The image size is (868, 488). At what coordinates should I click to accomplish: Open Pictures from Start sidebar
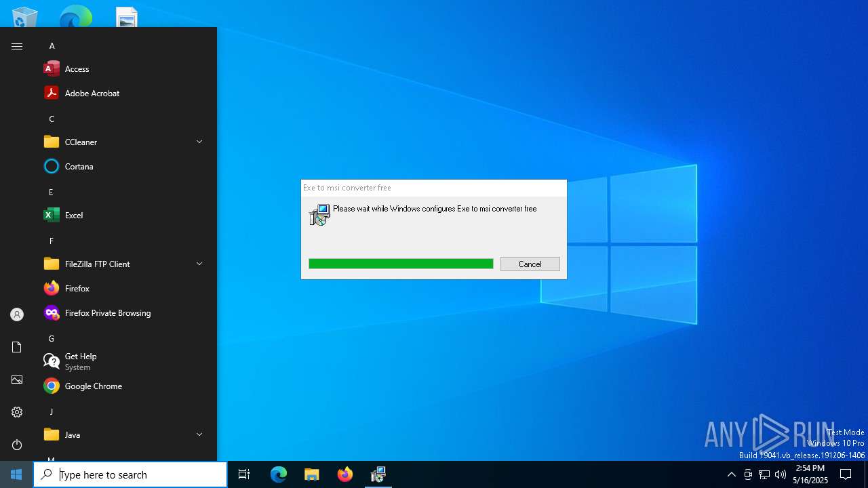click(17, 380)
